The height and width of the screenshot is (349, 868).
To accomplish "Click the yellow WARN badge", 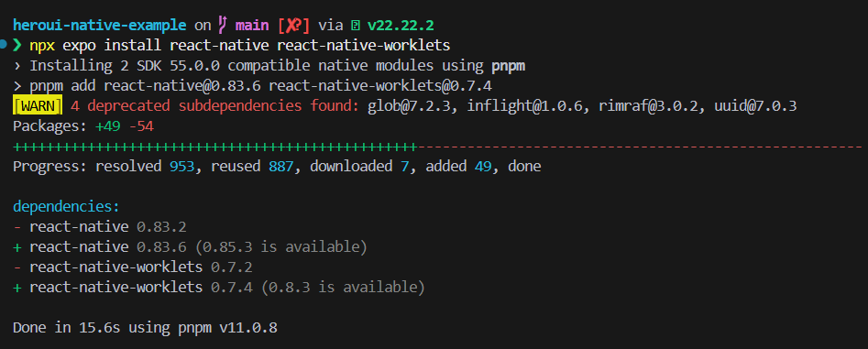I will click(38, 106).
